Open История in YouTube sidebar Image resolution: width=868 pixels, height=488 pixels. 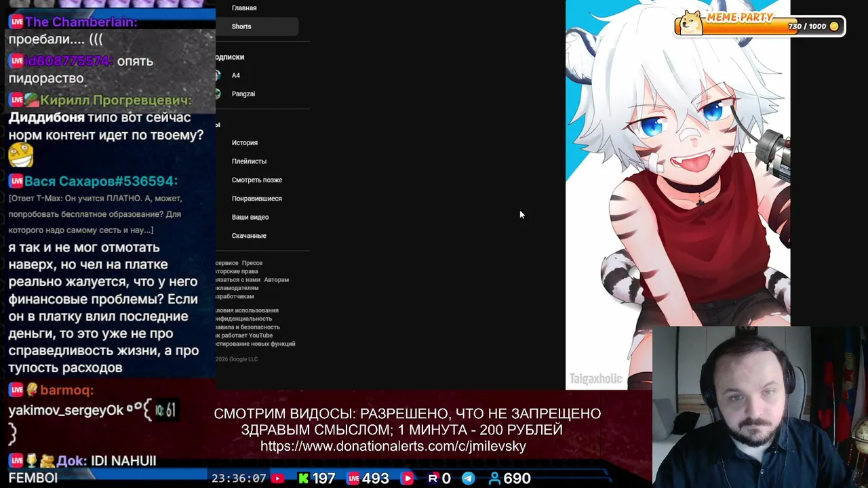point(245,143)
